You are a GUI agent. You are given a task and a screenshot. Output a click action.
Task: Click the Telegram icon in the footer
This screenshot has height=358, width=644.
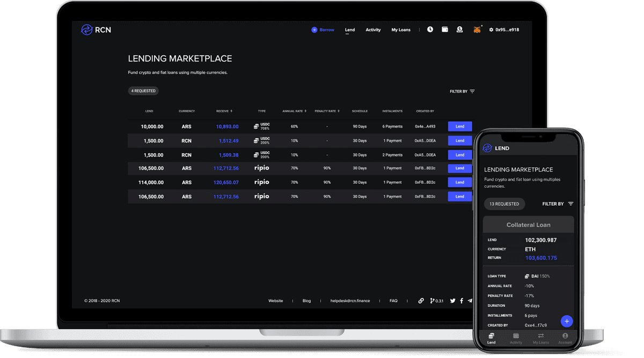tap(470, 301)
